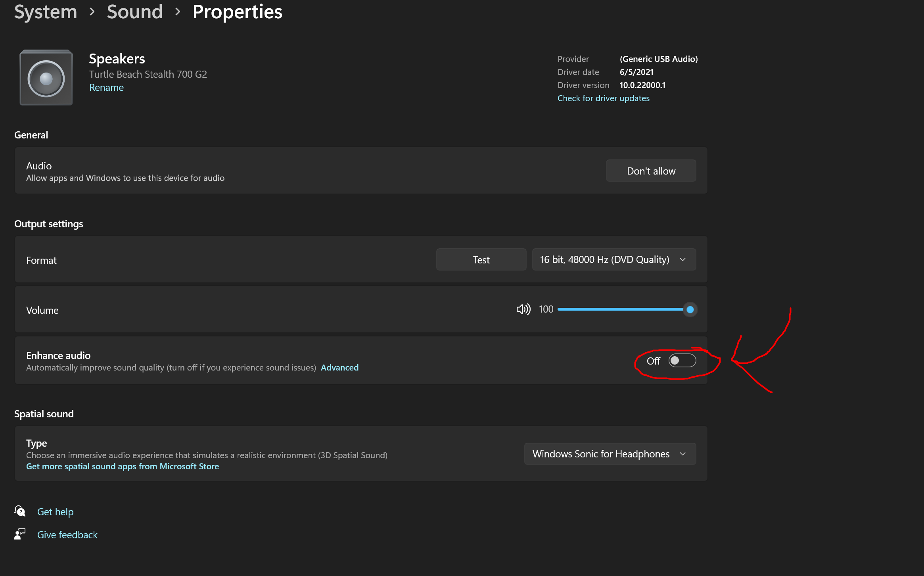Click the Properties breadcrumb title
The height and width of the screenshot is (576, 924).
[x=237, y=12]
